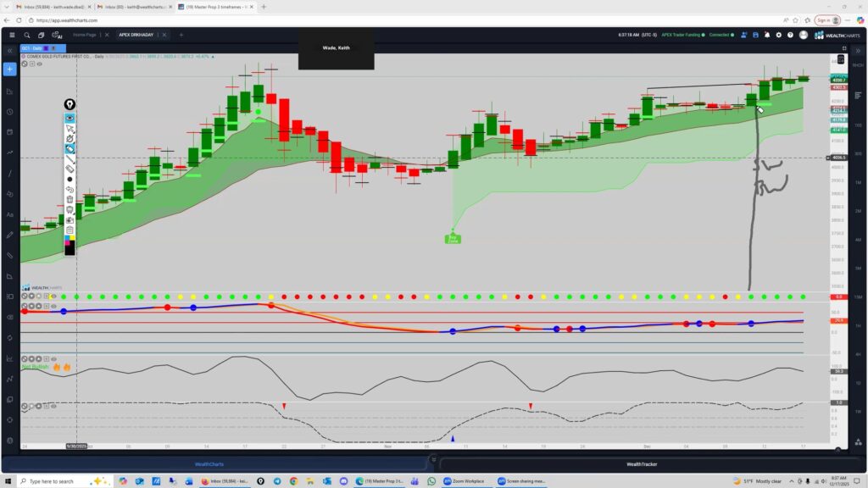
Task: Switch to the Home Page tab
Action: (85, 35)
